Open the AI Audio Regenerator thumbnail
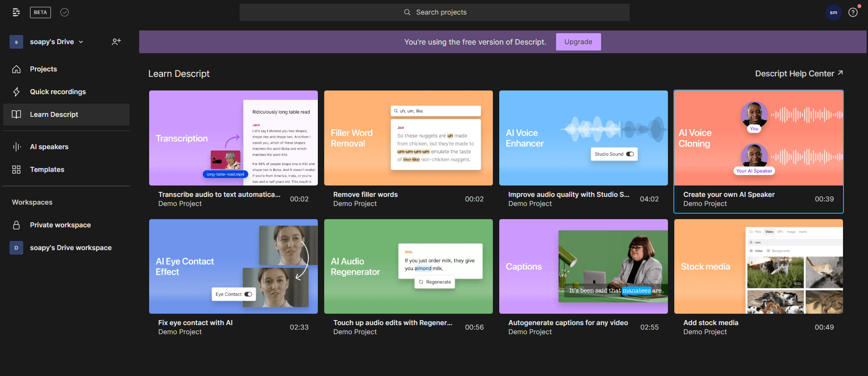Screen dimensions: 868x376 pyautogui.click(x=408, y=266)
